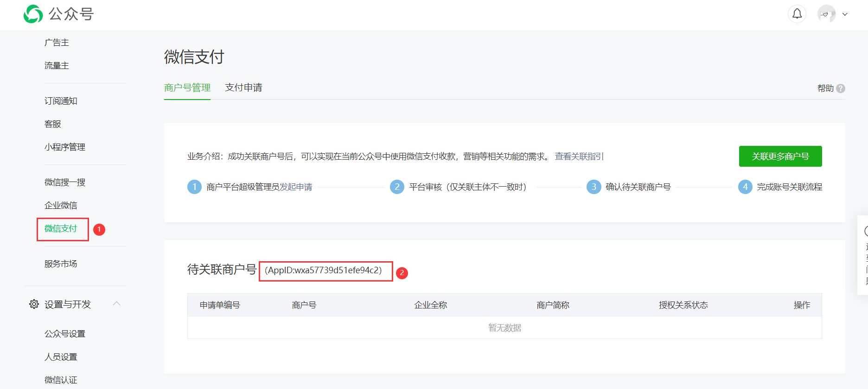Screen dimensions: 868x389
Task: Open 客服 in the sidebar
Action: tap(53, 124)
